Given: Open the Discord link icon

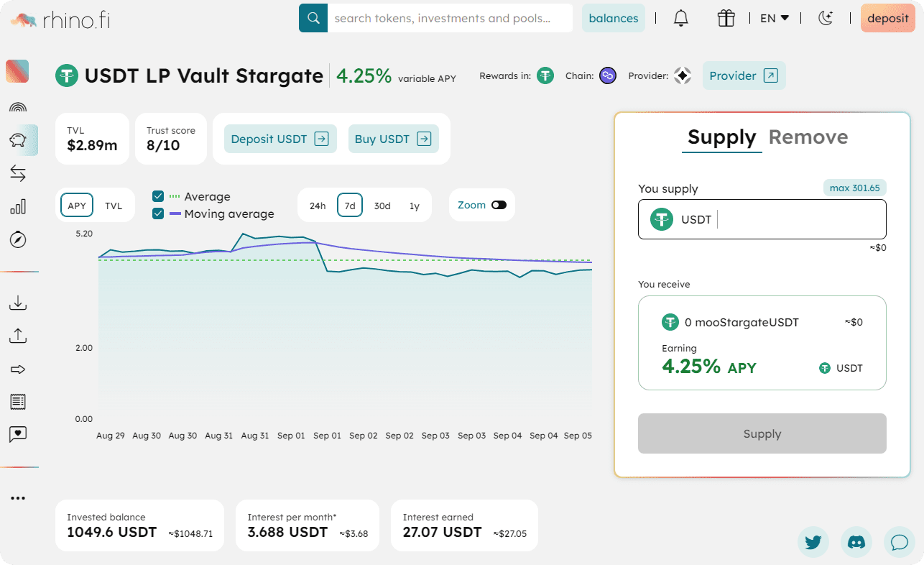Looking at the screenshot, I should (856, 542).
